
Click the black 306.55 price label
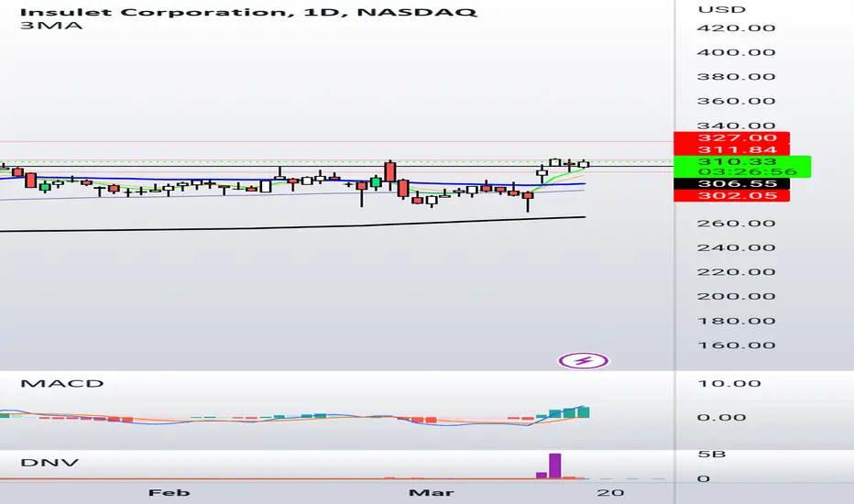[731, 184]
